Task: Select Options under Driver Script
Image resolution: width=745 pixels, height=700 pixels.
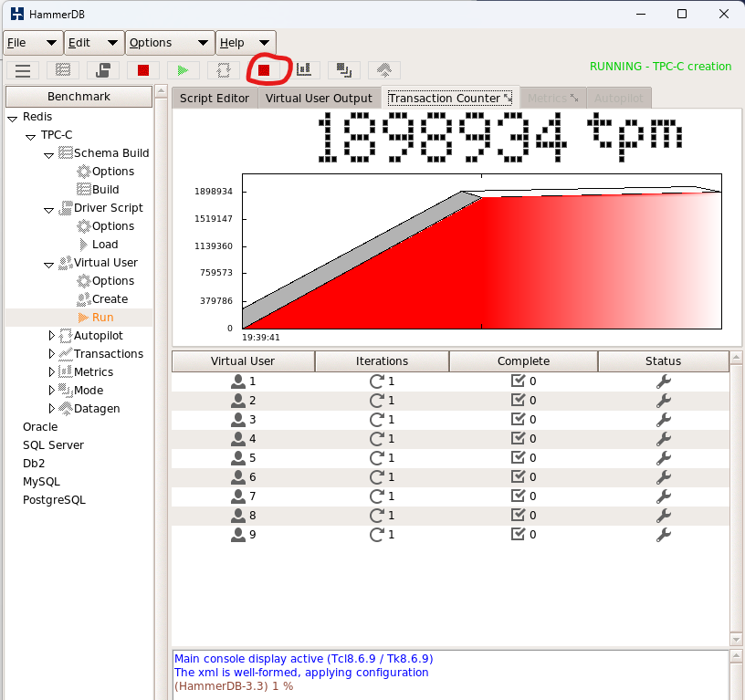Action: 113,226
